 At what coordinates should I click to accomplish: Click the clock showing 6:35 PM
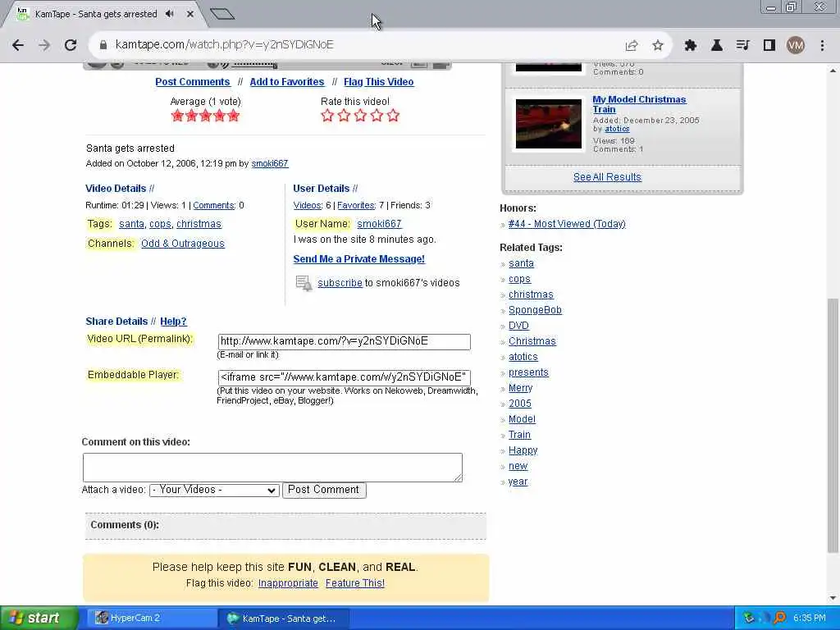[x=810, y=619]
